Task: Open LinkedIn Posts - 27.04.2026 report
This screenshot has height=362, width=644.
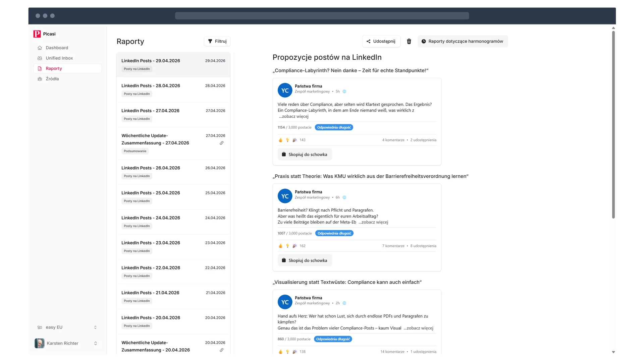Action: [x=173, y=115]
